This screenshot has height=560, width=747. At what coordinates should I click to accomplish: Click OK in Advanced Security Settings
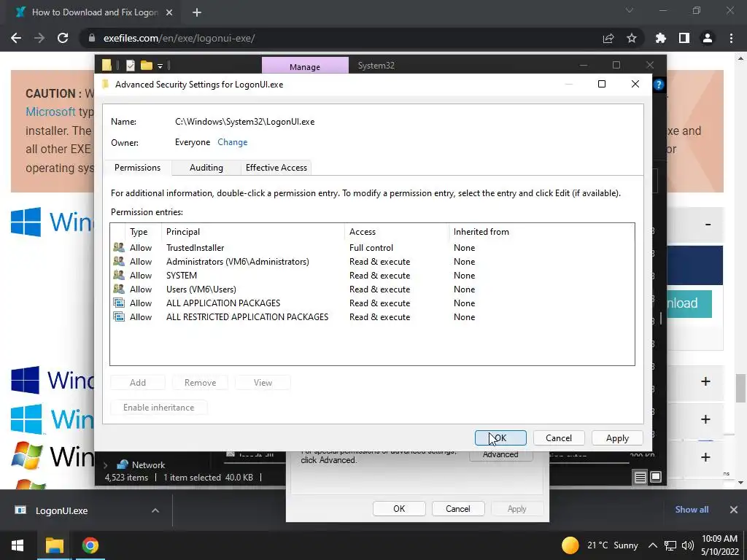pos(500,438)
